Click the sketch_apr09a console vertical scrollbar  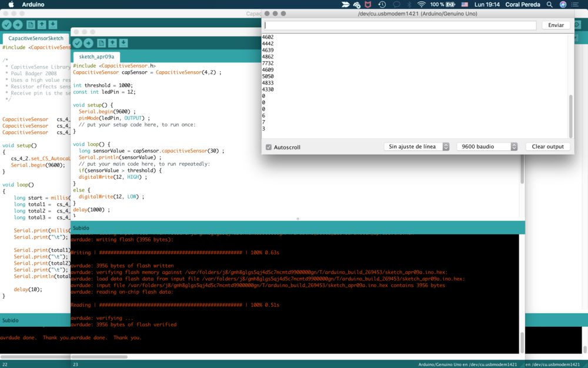coord(522,342)
